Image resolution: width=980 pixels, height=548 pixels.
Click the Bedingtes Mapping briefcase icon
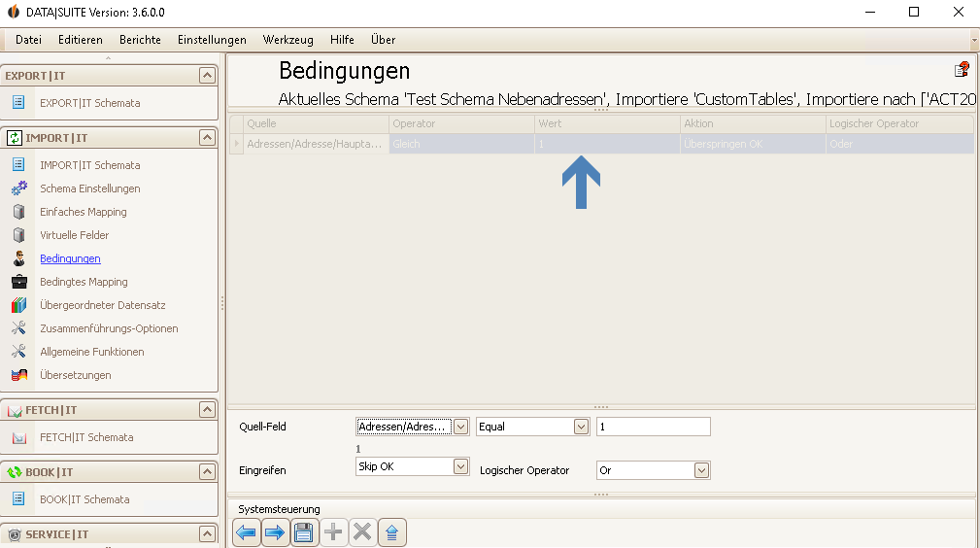click(18, 282)
